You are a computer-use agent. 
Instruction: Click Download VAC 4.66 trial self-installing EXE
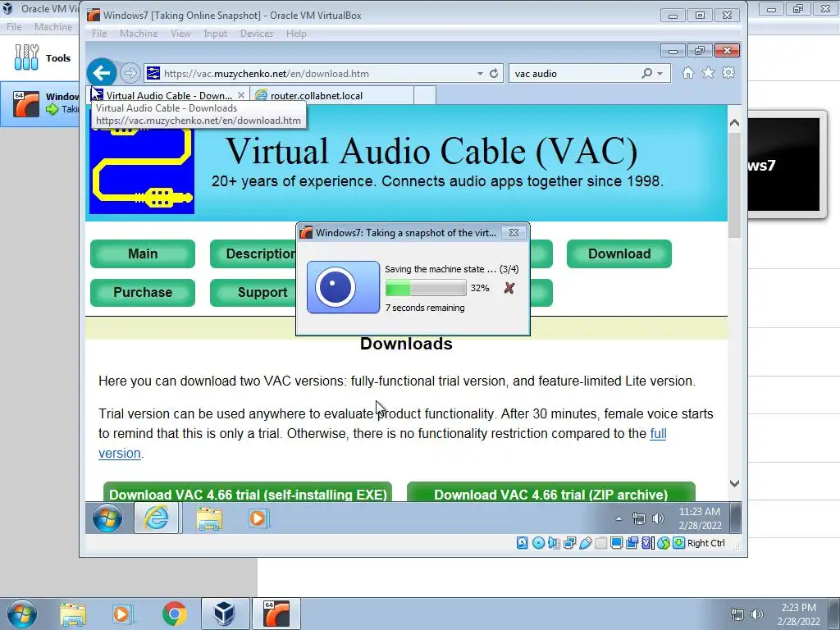click(248, 492)
